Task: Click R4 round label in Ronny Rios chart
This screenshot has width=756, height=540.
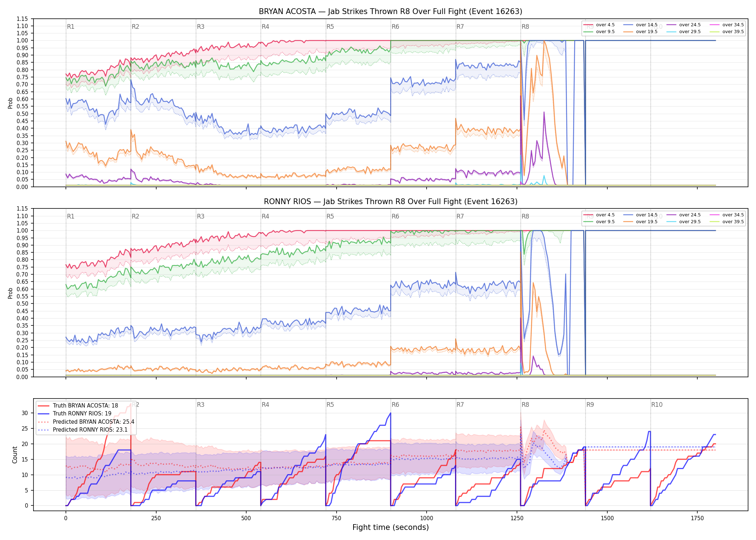Action: click(x=265, y=216)
